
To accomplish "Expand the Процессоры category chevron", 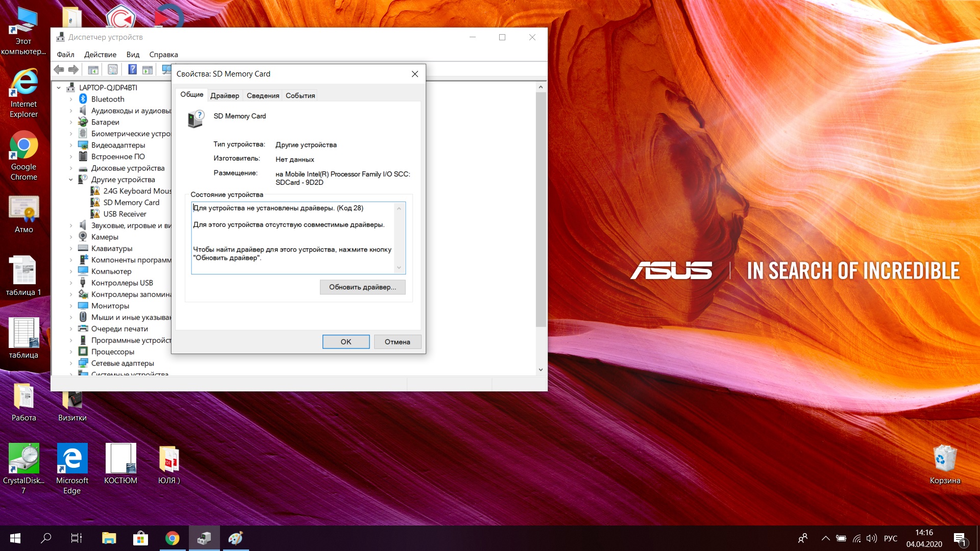I will pyautogui.click(x=71, y=352).
